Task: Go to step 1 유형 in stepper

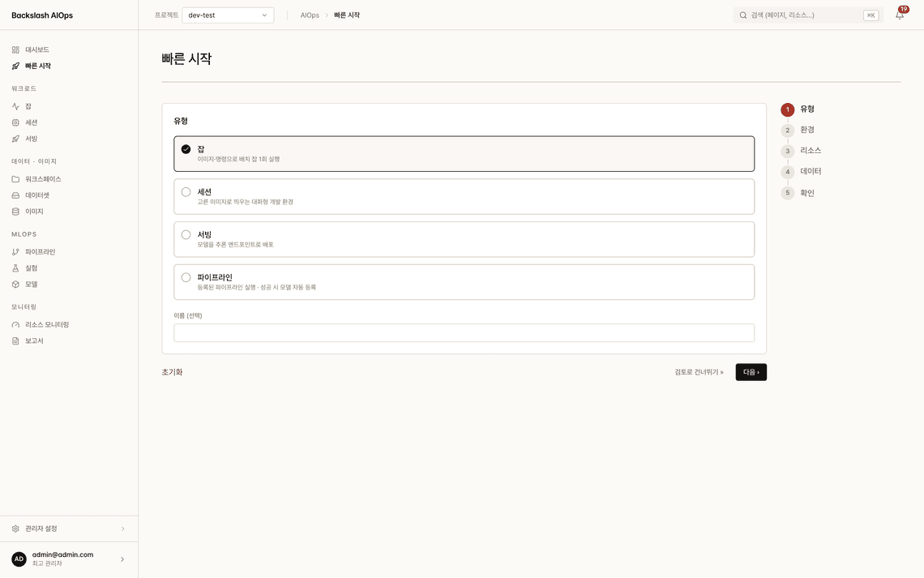Action: [798, 109]
